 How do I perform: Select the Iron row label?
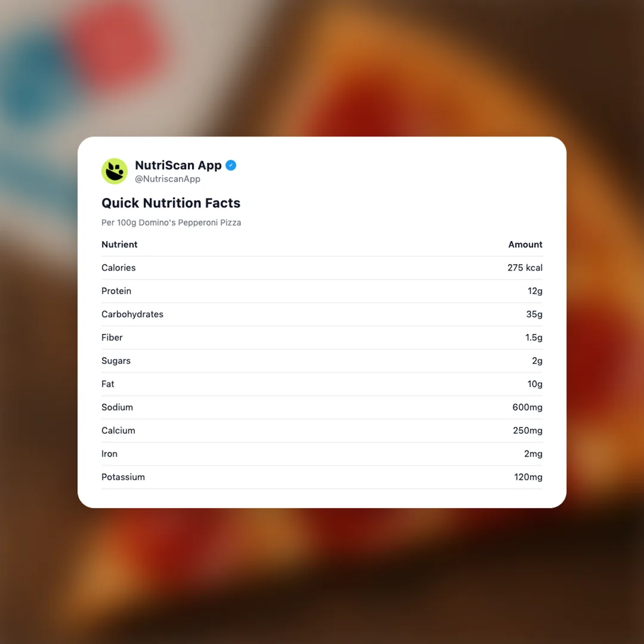click(x=109, y=454)
